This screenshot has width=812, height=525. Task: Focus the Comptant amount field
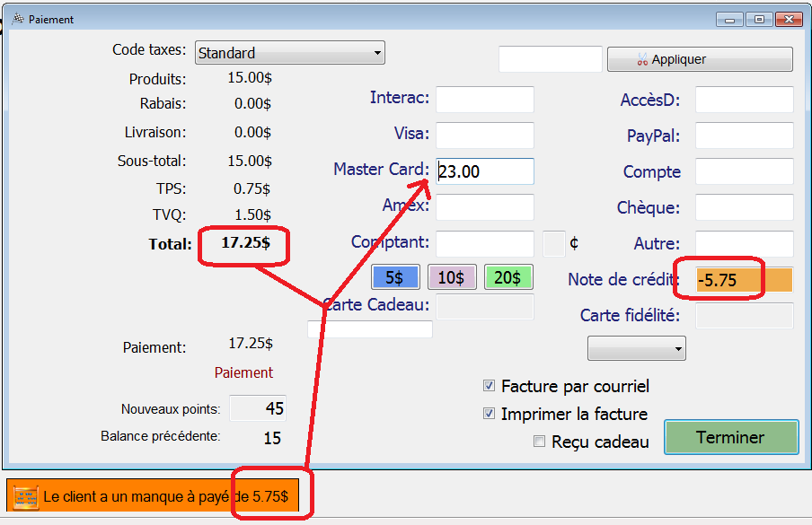point(485,243)
